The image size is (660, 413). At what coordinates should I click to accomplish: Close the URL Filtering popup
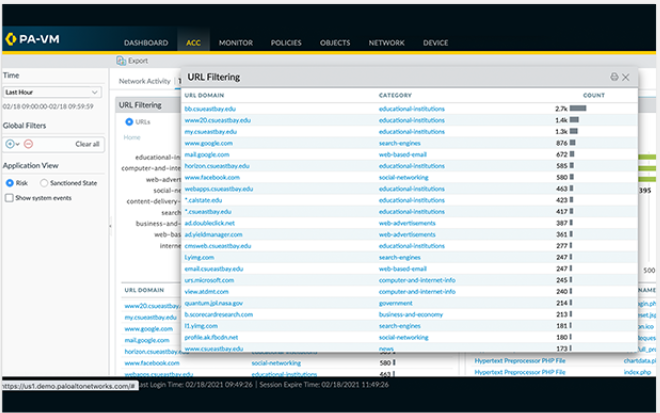click(x=626, y=77)
